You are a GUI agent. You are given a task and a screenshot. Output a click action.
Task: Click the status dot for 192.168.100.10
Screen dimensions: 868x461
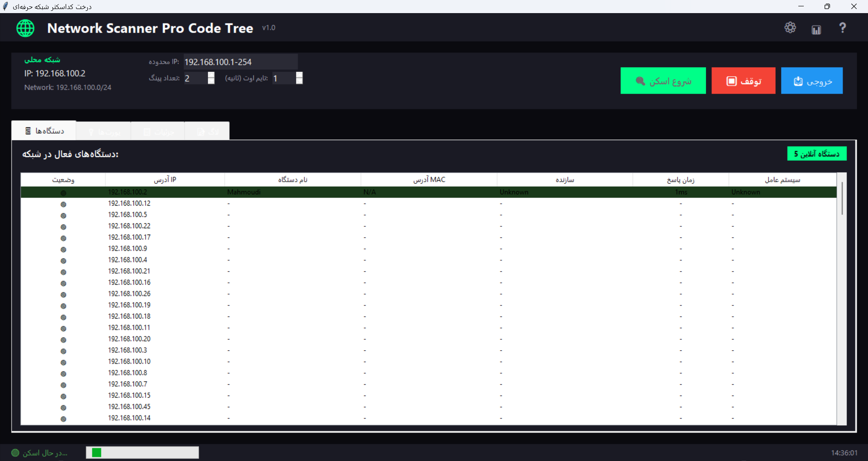[63, 362]
